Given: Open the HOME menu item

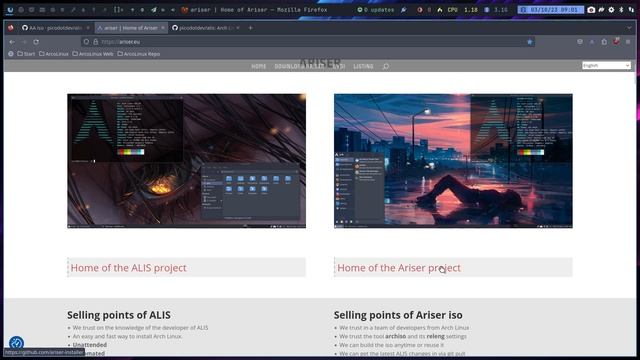Looking at the screenshot, I should pos(259,66).
